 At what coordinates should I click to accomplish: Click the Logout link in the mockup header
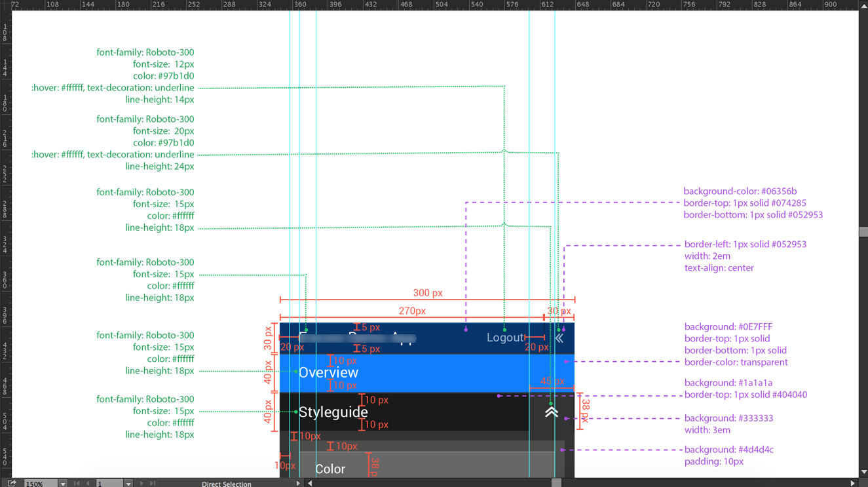[x=505, y=338]
